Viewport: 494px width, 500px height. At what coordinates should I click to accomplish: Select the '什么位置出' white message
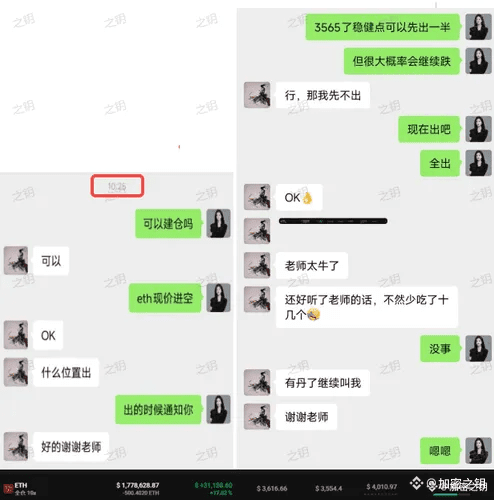66,372
